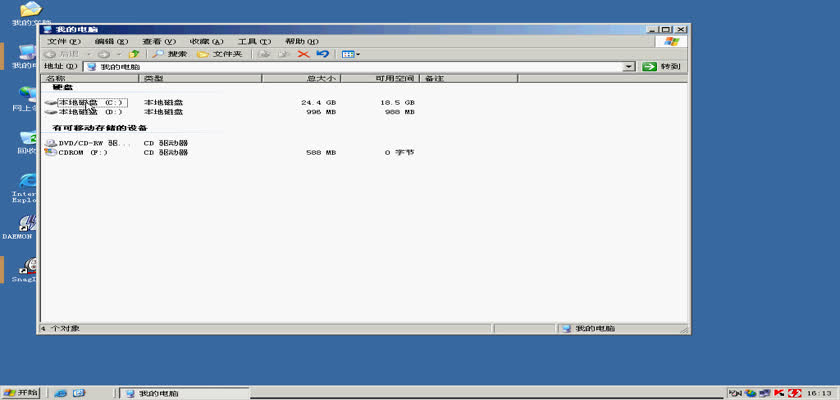Open the 开始 Start button
Image resolution: width=840 pixels, height=400 pixels.
(20, 393)
